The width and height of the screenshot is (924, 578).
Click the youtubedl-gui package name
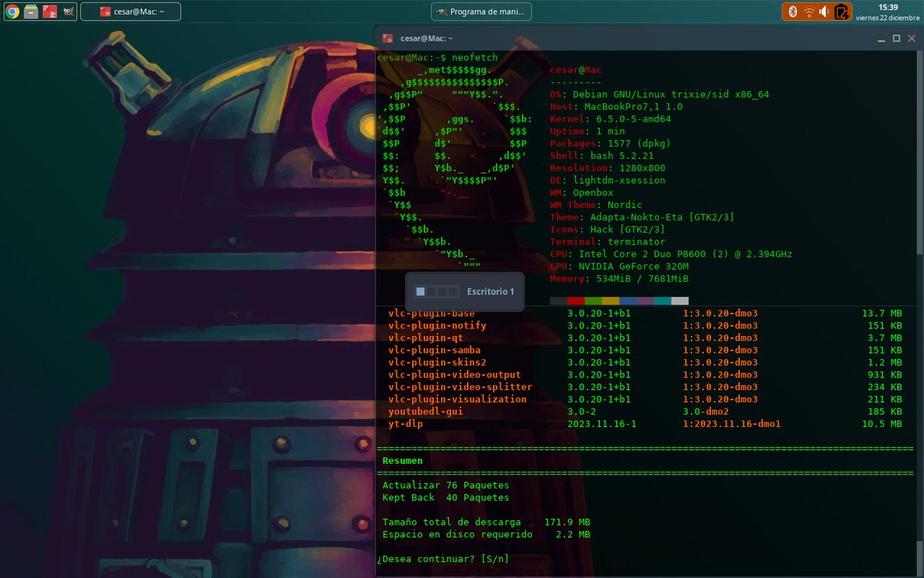tap(425, 412)
